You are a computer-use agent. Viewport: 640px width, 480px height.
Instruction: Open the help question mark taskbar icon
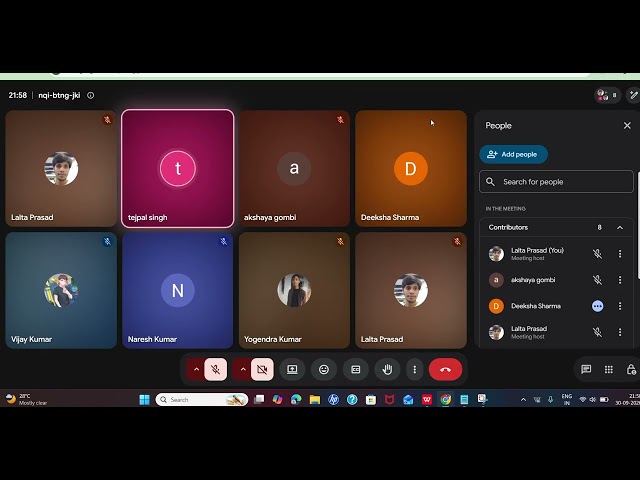(x=352, y=400)
